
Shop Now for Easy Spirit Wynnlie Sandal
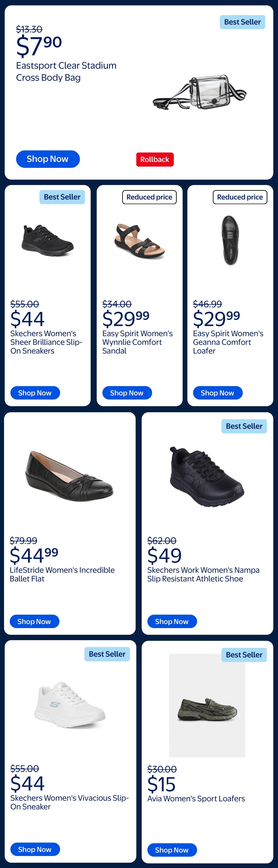(x=127, y=393)
